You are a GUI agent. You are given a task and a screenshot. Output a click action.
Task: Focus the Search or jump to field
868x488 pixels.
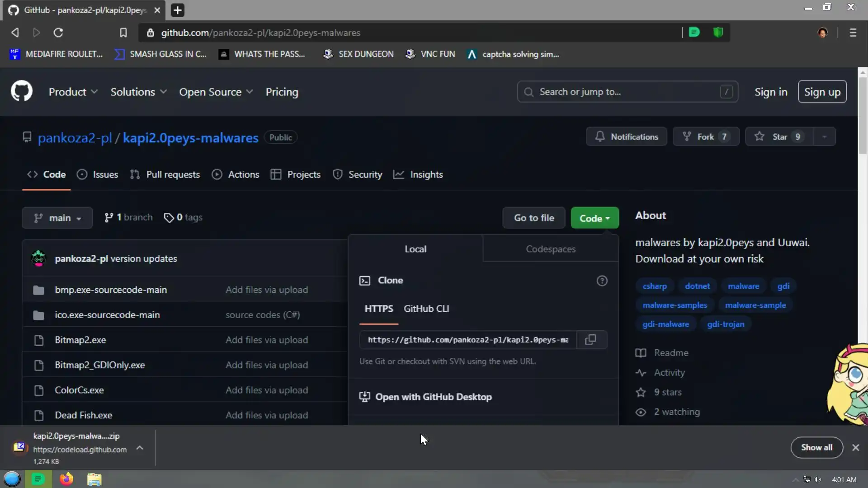(x=627, y=92)
